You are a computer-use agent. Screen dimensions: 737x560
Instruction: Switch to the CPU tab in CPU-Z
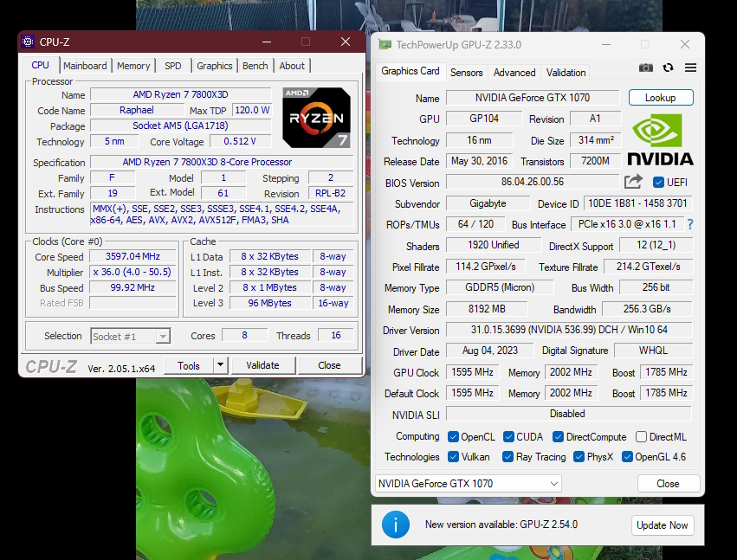click(x=40, y=65)
